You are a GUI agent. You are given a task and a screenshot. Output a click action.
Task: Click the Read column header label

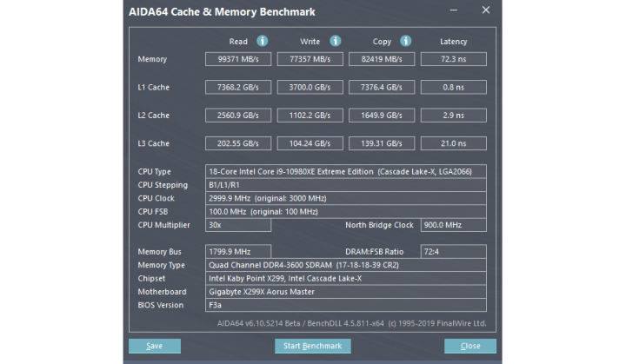(238, 42)
